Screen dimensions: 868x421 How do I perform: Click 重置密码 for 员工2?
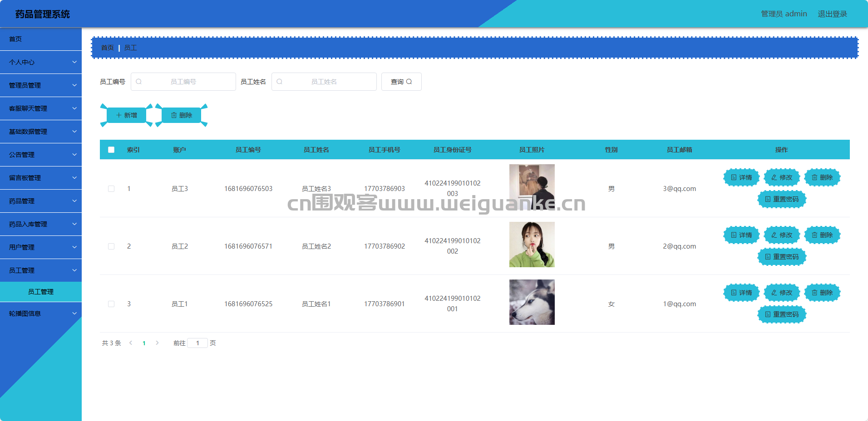coord(782,257)
